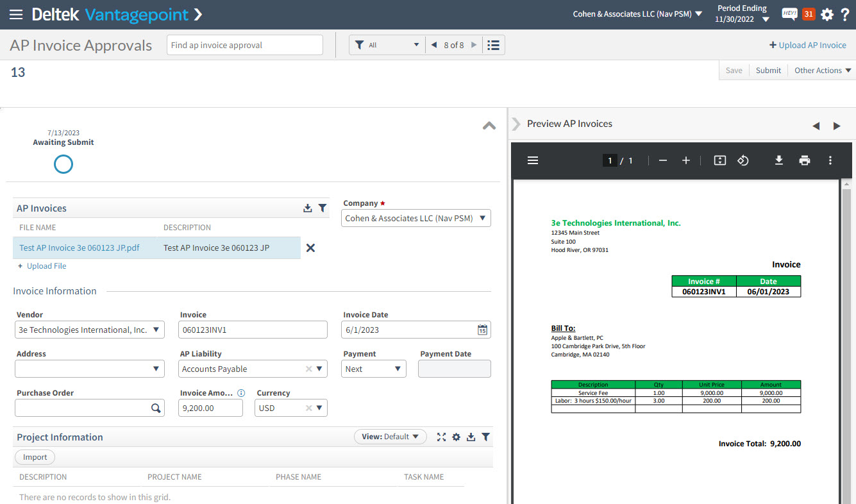Screen dimensions: 856x504
Task: Click the Invoice Amount field
Action: (211, 408)
